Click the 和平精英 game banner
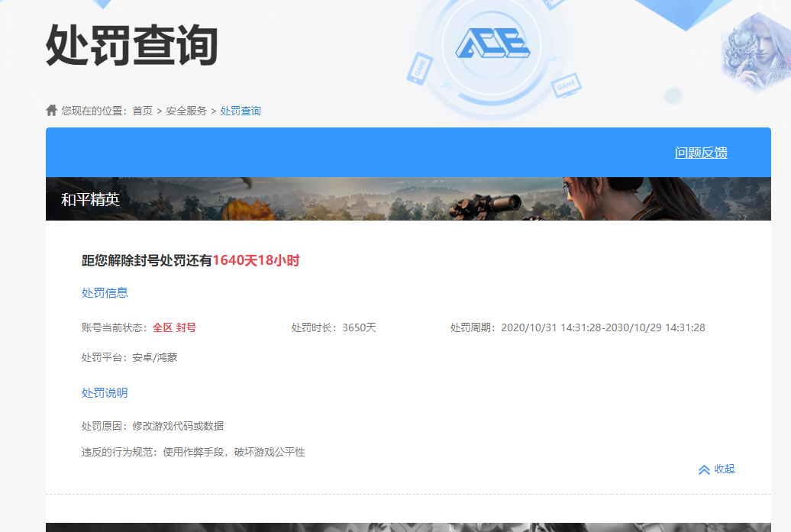Screen dimensions: 791x532 (x=408, y=198)
